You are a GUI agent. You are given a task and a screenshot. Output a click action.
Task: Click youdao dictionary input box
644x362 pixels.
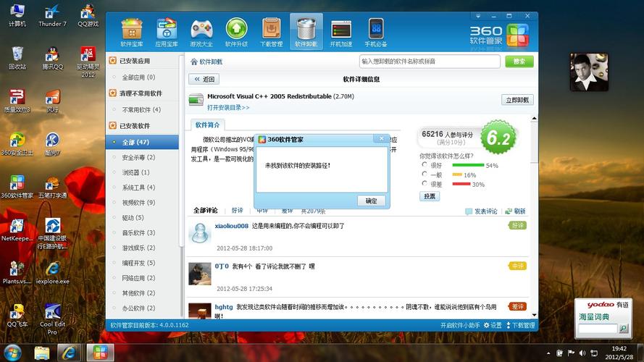598,329
